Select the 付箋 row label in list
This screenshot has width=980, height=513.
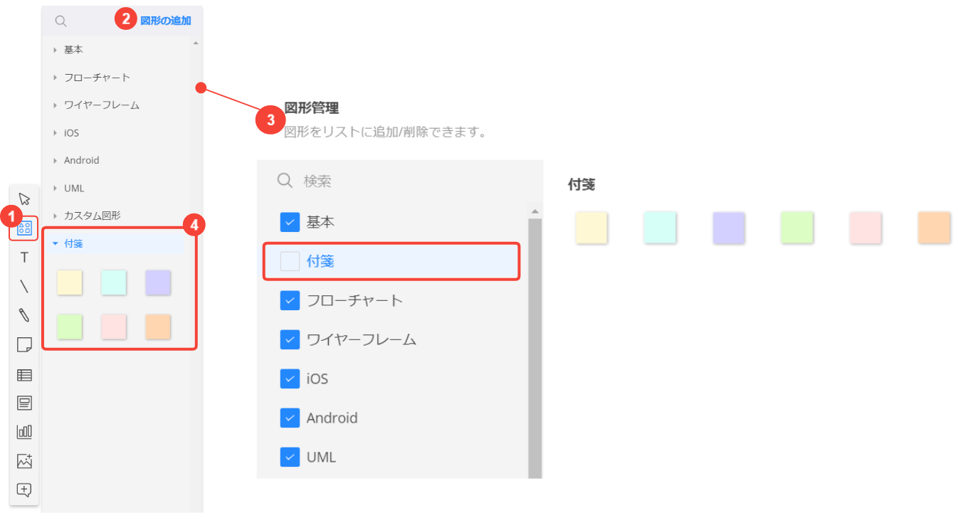[x=320, y=261]
